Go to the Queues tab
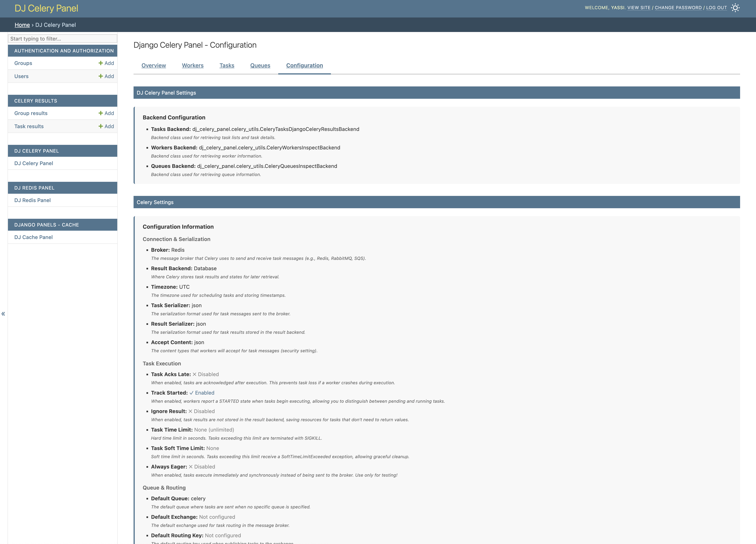 pyautogui.click(x=260, y=65)
